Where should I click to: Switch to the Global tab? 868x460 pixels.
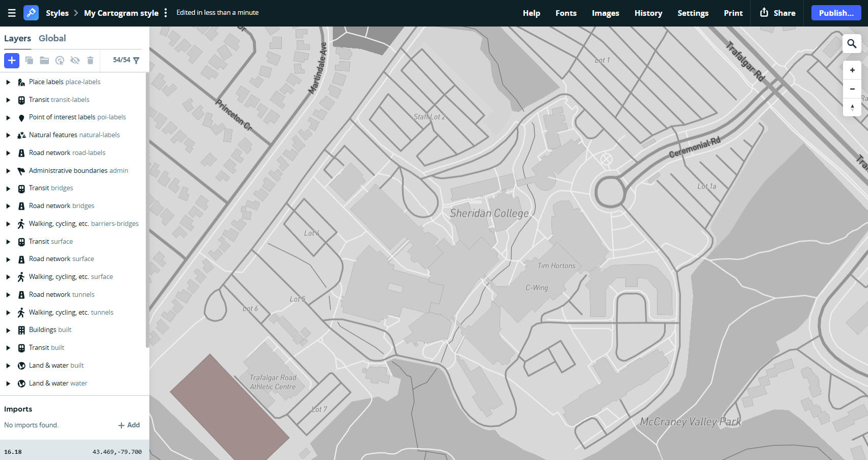coord(52,38)
